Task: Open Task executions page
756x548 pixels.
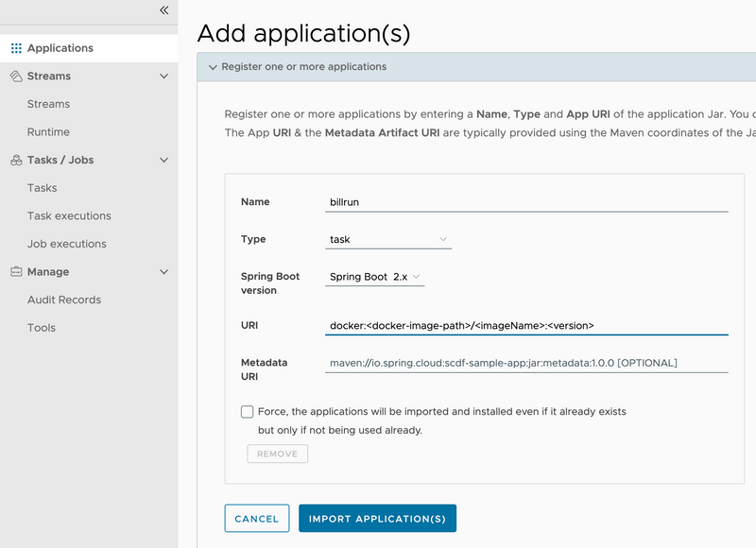Action: click(x=69, y=216)
